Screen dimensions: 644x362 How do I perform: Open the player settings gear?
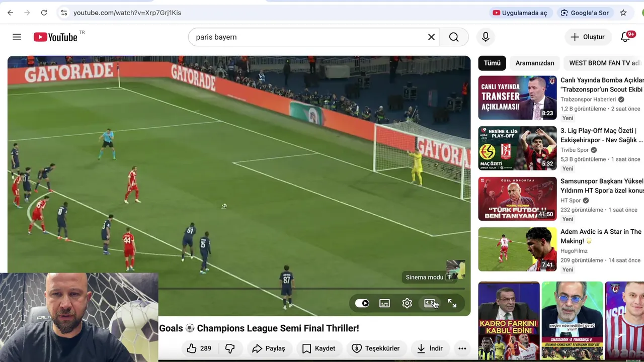[x=407, y=303]
